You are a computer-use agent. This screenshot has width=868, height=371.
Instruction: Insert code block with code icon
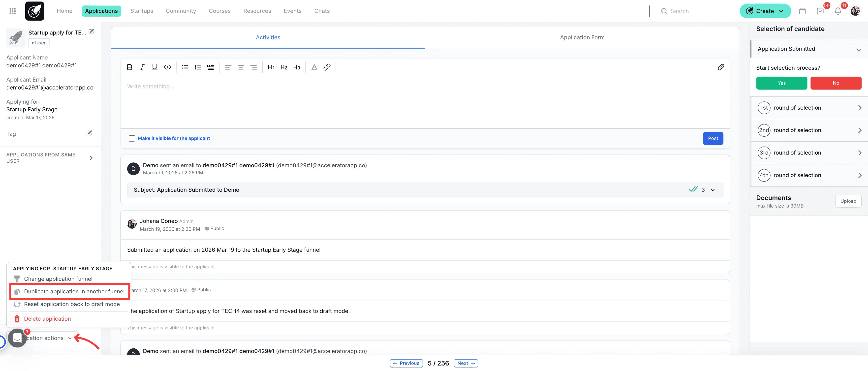[x=167, y=67]
